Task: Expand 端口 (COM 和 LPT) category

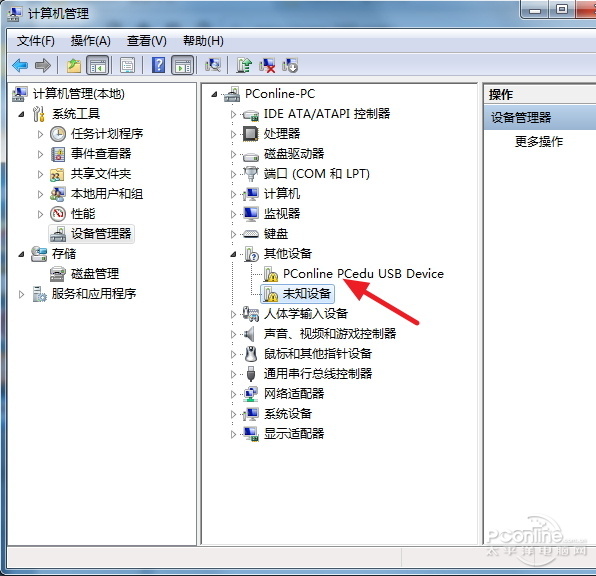Action: tap(233, 174)
